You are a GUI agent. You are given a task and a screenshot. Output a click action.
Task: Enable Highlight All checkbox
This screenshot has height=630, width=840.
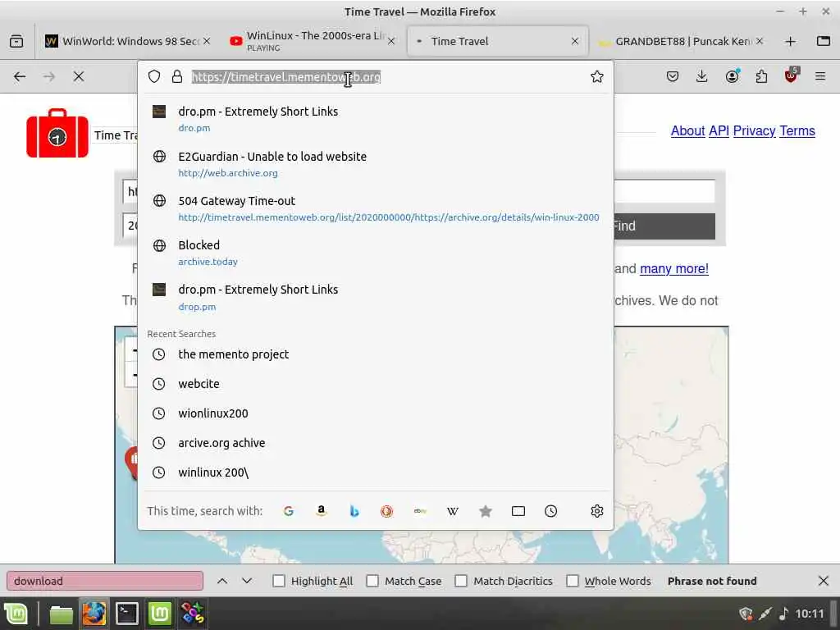point(279,581)
